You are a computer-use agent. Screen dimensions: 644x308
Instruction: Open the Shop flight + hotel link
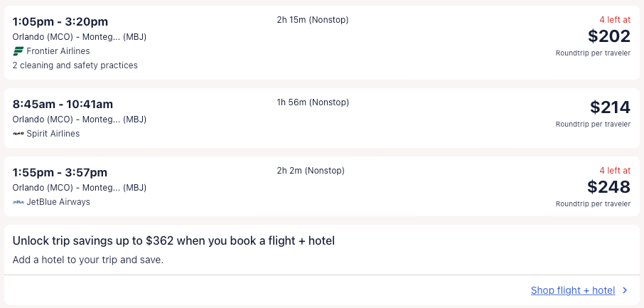tap(572, 290)
